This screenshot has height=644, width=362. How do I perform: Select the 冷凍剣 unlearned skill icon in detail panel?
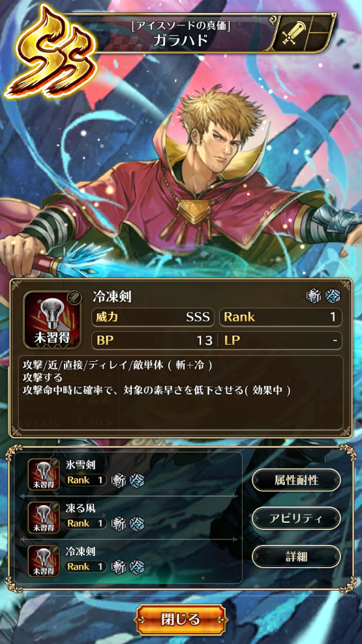(53, 320)
